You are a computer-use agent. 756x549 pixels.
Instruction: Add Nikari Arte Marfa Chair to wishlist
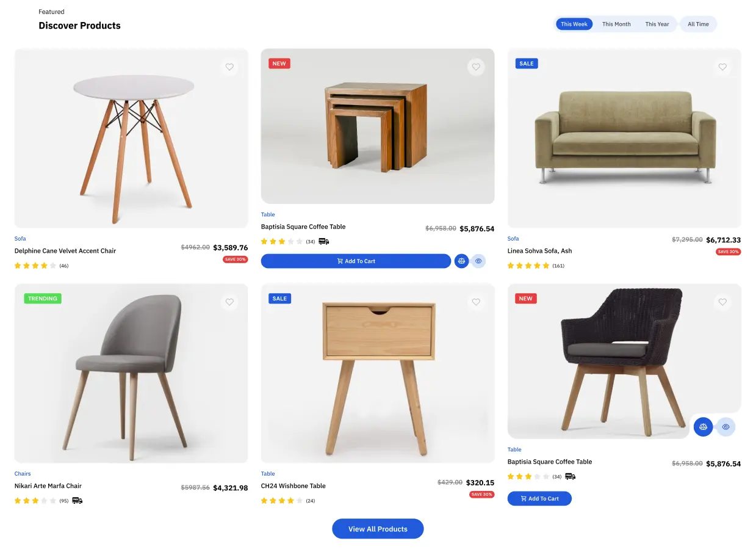click(229, 302)
